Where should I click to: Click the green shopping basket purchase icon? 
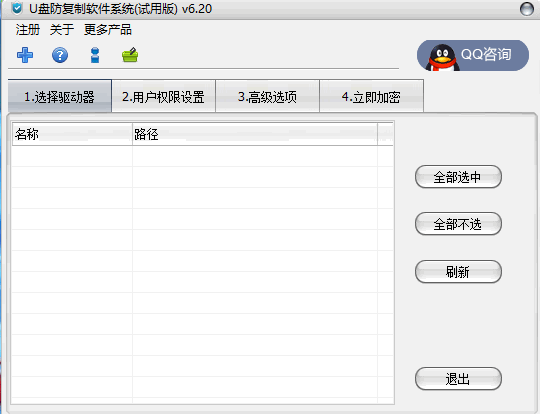tap(130, 55)
